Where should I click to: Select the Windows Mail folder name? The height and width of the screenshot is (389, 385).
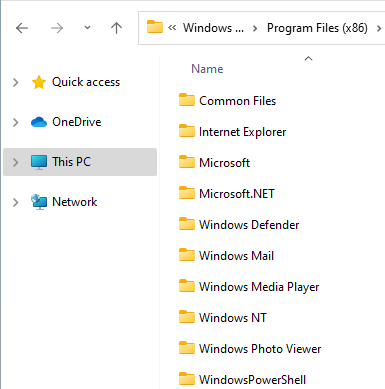pos(236,256)
